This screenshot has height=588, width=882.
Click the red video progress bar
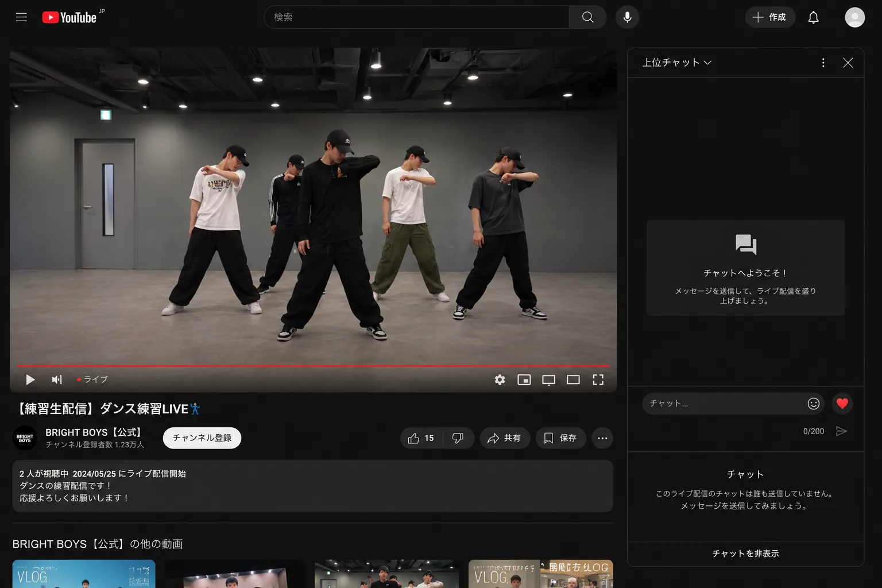(313, 365)
